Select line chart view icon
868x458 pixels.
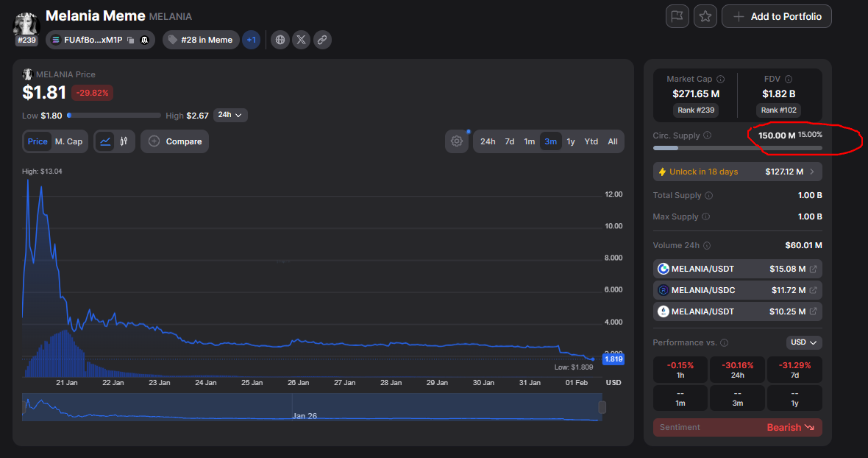(105, 142)
